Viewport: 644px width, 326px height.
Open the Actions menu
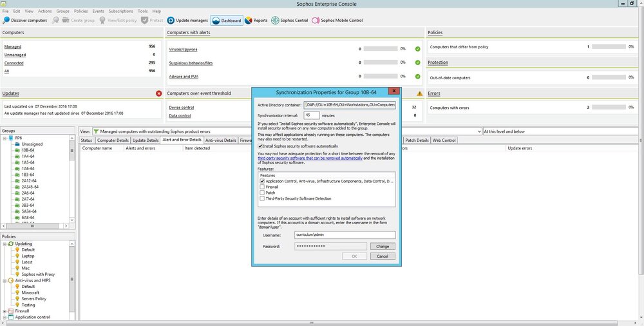point(45,11)
